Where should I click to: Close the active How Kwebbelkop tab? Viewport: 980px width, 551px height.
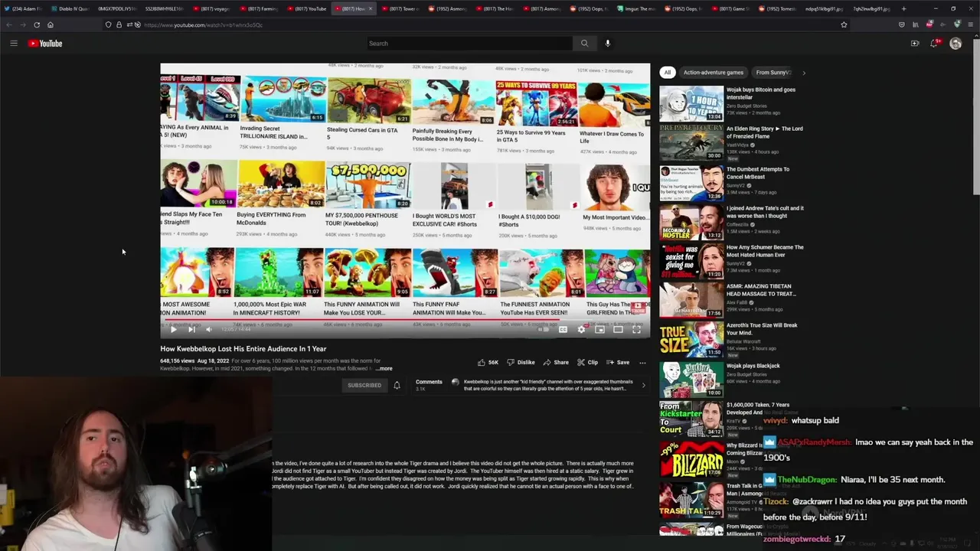[x=371, y=8]
